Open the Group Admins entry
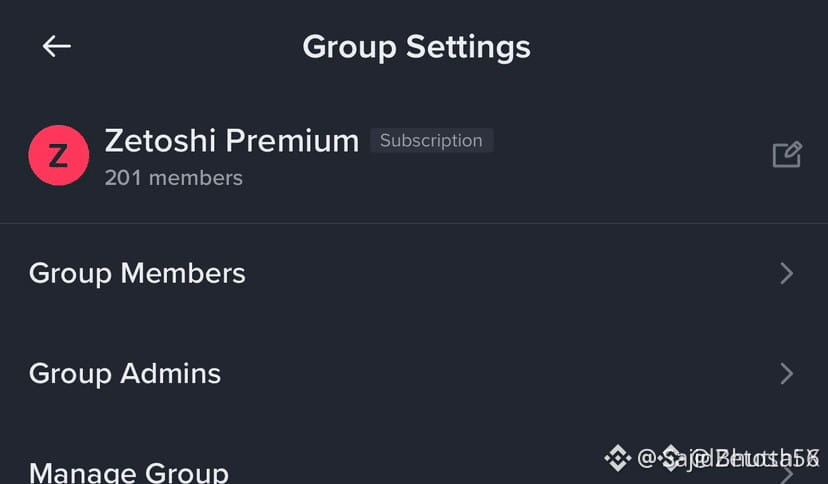The width and height of the screenshot is (828, 484). [x=414, y=374]
